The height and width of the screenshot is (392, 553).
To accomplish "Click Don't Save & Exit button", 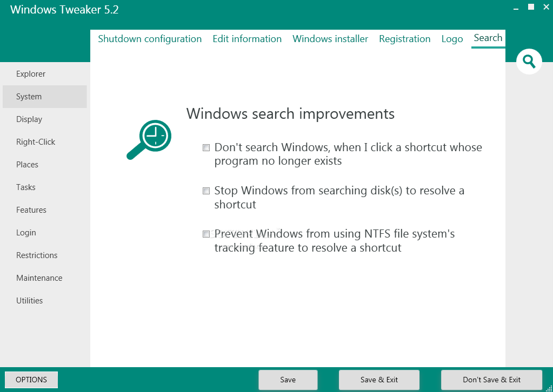I will [x=491, y=380].
